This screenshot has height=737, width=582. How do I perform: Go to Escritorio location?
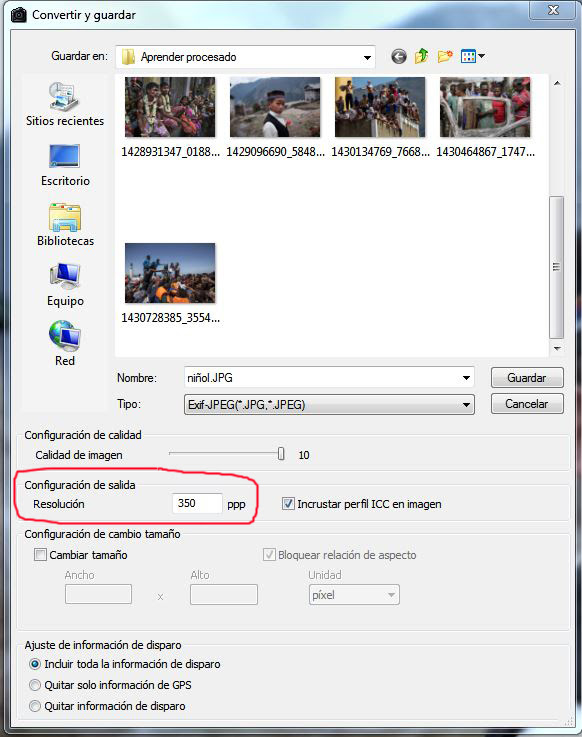point(65,165)
